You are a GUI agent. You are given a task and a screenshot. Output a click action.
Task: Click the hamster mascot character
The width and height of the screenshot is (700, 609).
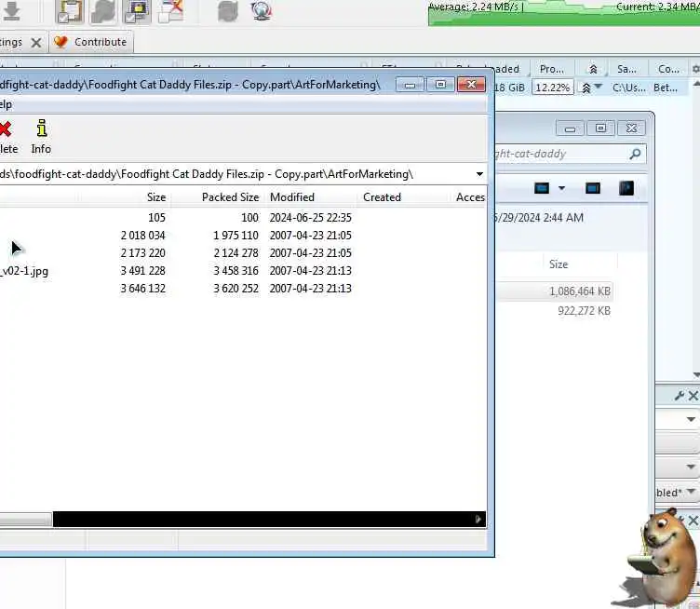pos(661,558)
